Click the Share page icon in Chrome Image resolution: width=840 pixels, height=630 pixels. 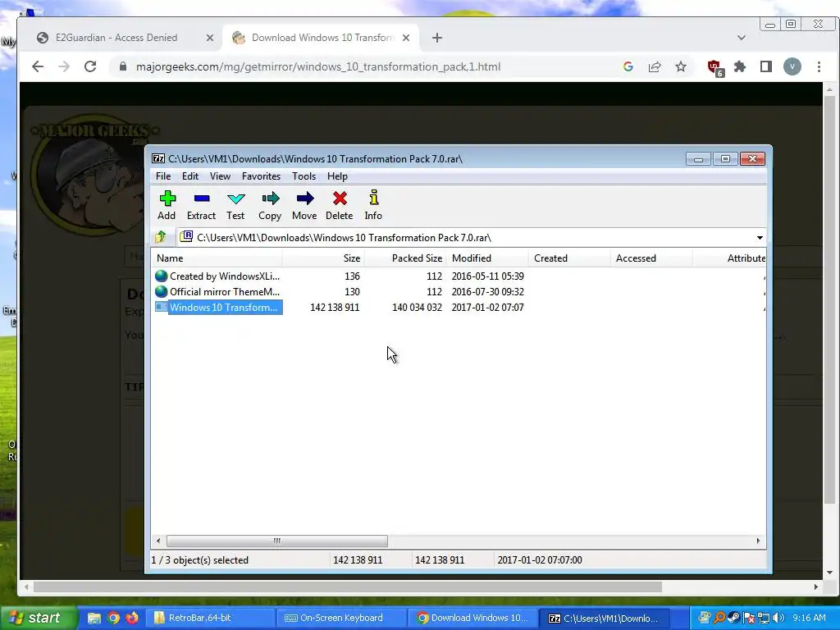click(x=655, y=66)
